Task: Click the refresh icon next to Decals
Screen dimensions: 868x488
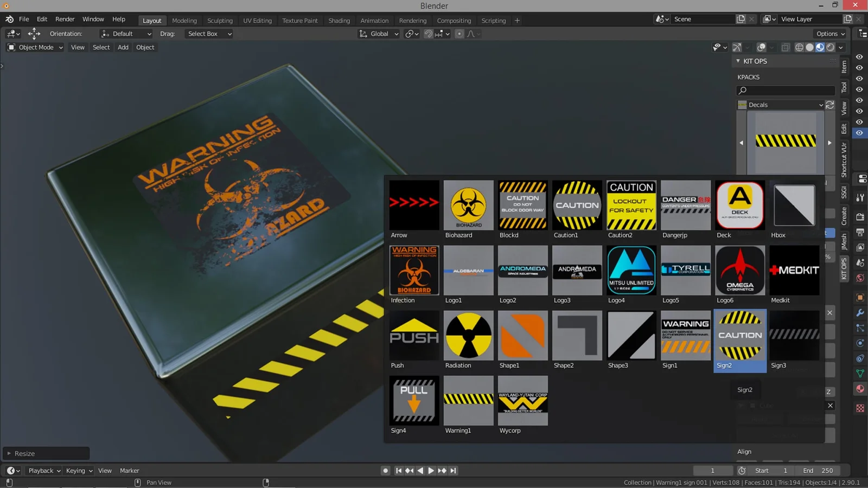Action: click(830, 105)
